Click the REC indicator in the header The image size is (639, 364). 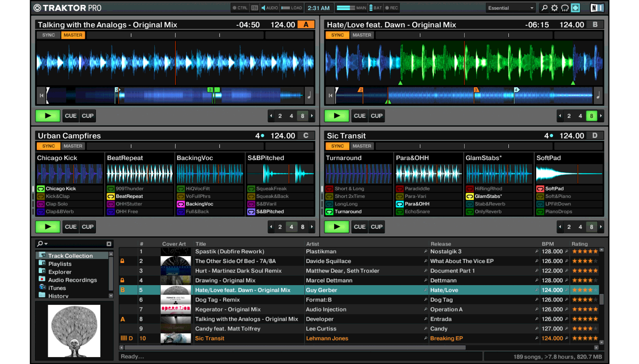point(391,8)
